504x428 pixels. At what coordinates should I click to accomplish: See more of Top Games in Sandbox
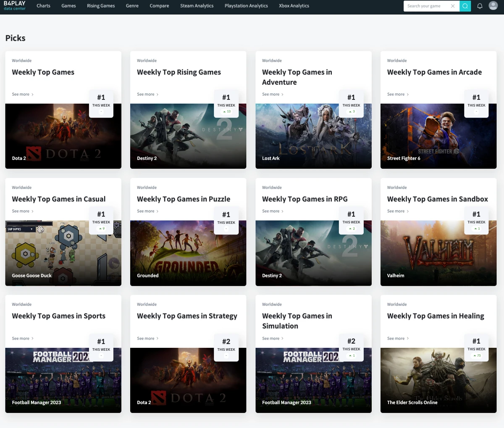(x=398, y=211)
